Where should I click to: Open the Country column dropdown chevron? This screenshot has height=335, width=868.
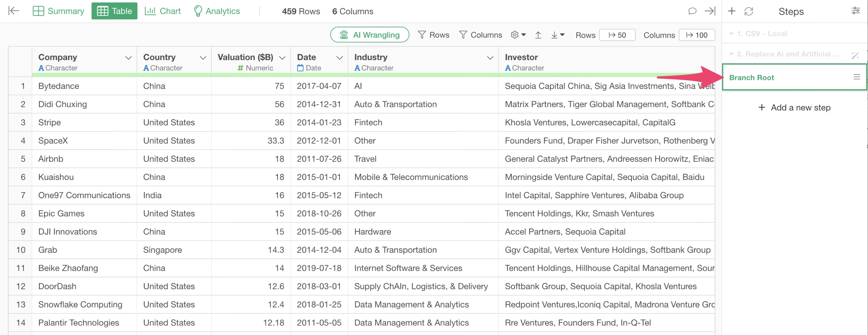[x=203, y=58]
